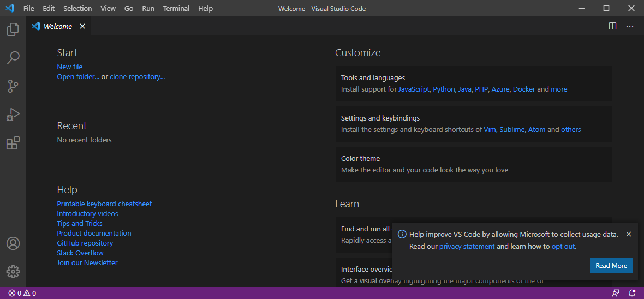Click the 'No recent folders' text
Screen dimensions: 644x299
point(84,140)
